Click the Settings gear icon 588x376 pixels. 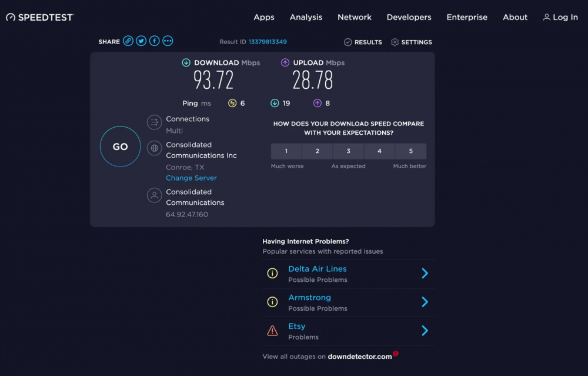[395, 42]
